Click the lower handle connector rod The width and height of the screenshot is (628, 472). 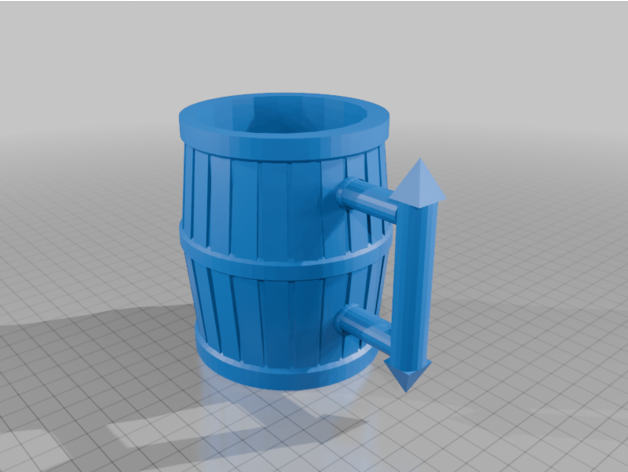point(366,322)
